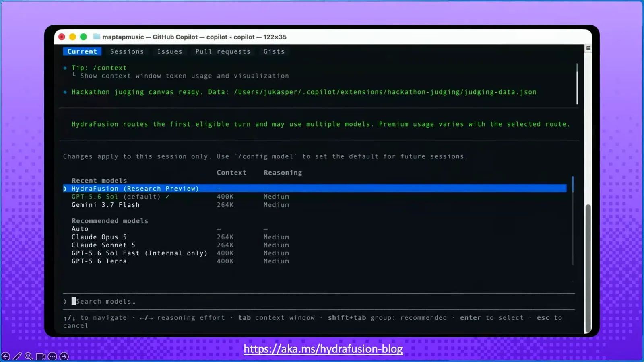Click the Search models input field
This screenshot has height=362, width=644.
click(319, 301)
